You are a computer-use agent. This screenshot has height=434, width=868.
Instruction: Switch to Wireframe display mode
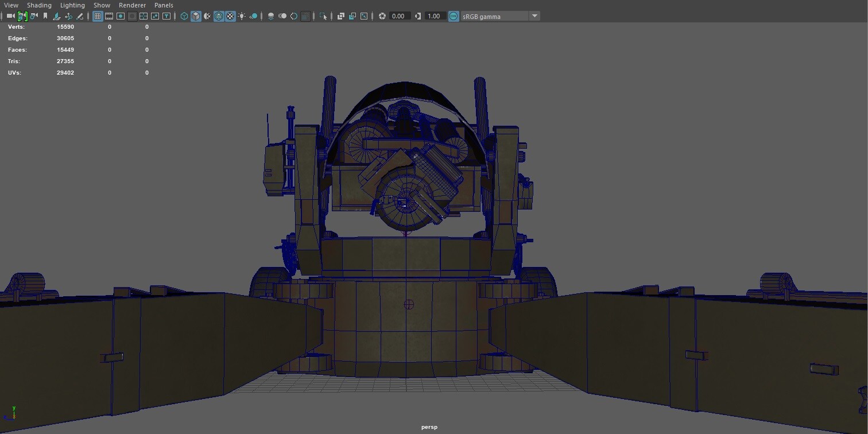click(184, 16)
